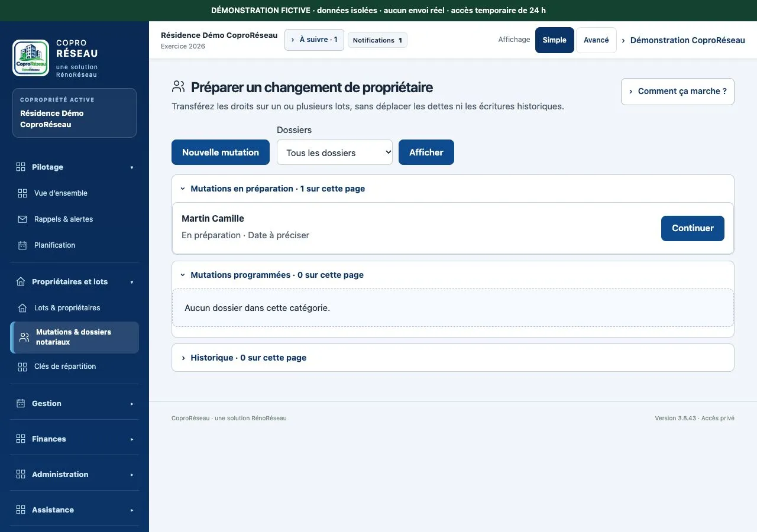
Task: Click the calendar icon beside Planification
Action: point(22,245)
